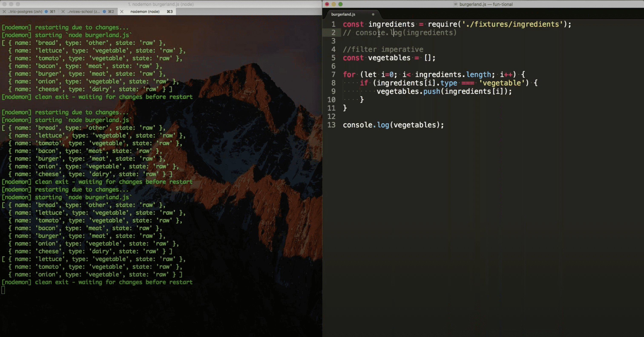Screen dimensions: 644x337
Task: Click the terminal title 'nodemon burgerland.js (node)'
Action: coord(161,4)
